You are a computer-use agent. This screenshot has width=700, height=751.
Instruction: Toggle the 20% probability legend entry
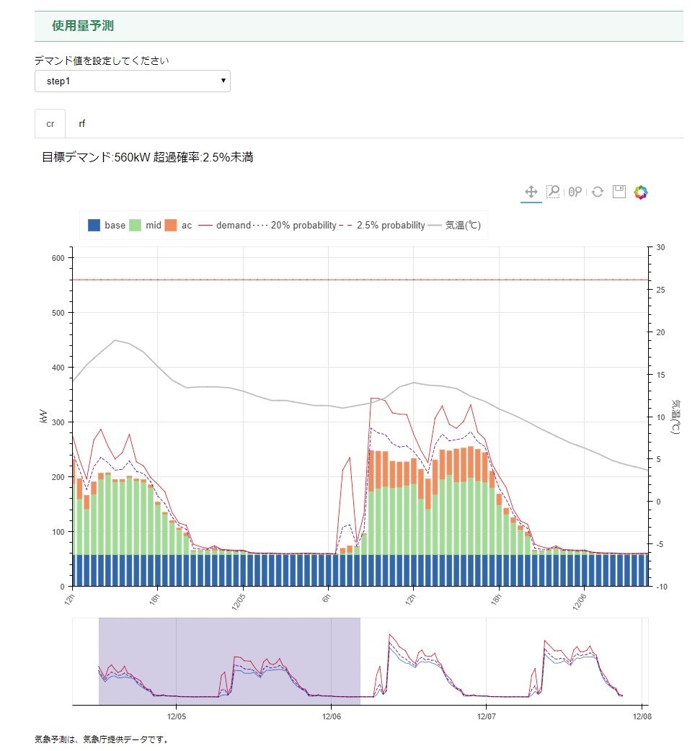[x=294, y=225]
